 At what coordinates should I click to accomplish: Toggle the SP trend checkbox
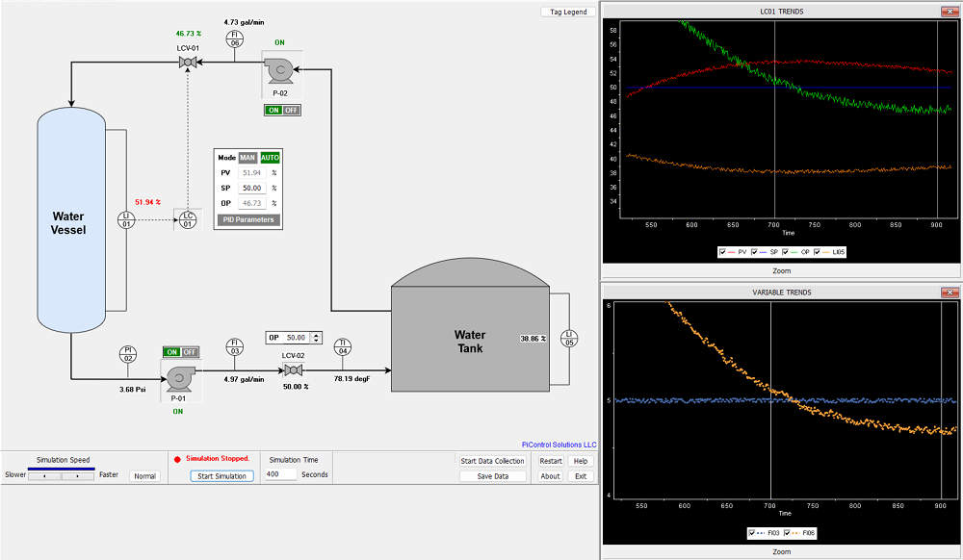(754, 252)
